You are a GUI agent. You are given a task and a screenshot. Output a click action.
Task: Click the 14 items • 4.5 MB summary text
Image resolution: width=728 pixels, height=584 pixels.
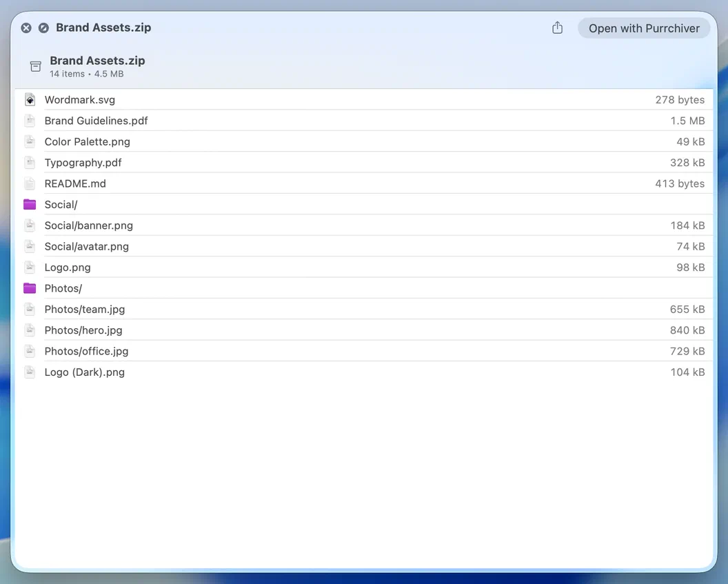[x=87, y=74]
